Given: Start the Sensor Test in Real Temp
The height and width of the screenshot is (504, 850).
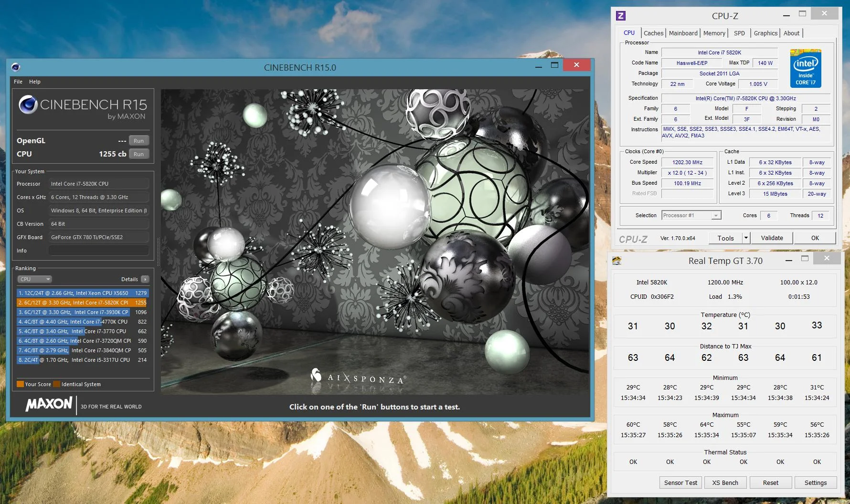Looking at the screenshot, I should pos(680,483).
